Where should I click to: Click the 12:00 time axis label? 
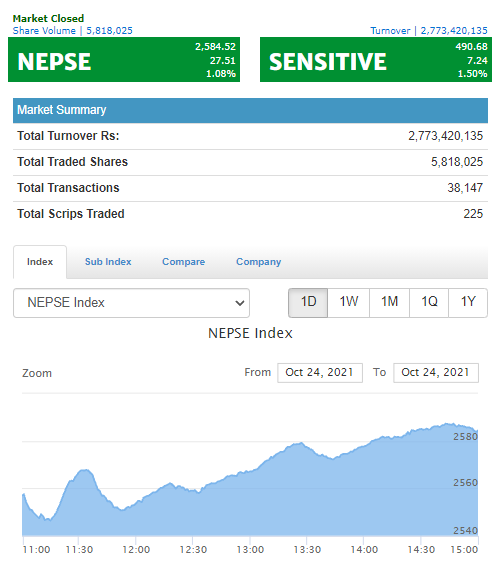136,550
